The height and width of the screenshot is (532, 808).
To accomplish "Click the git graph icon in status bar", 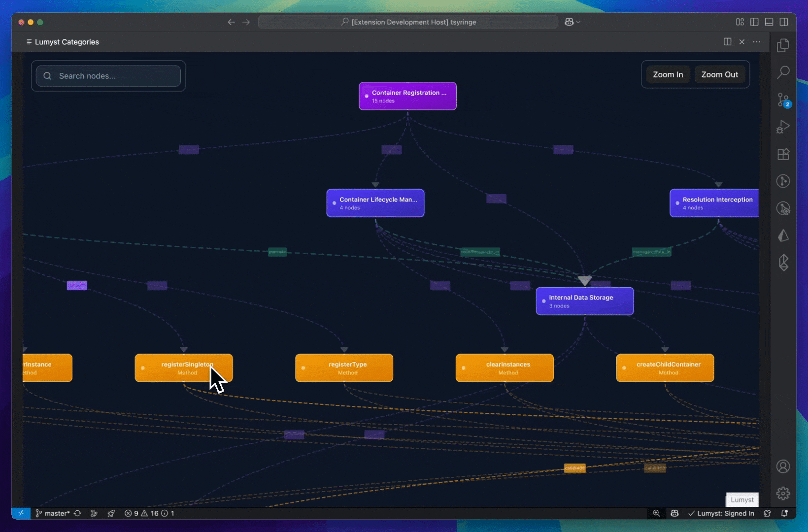I will click(x=94, y=513).
